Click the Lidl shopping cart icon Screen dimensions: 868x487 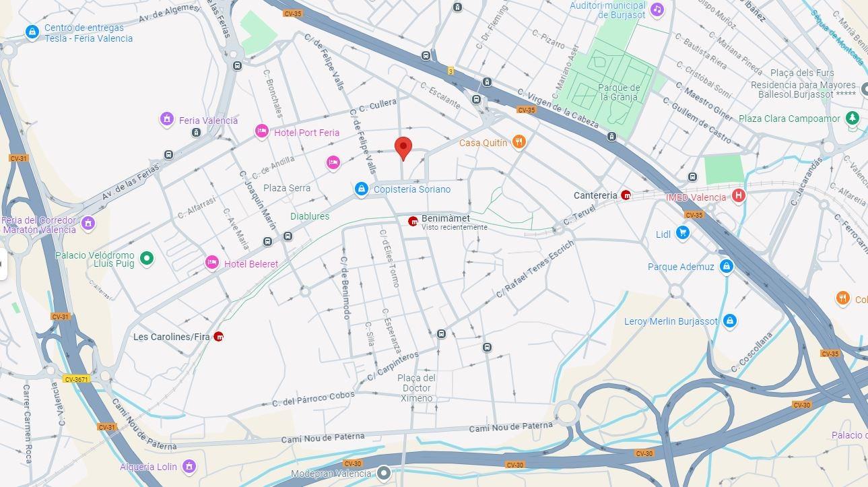[x=683, y=233]
